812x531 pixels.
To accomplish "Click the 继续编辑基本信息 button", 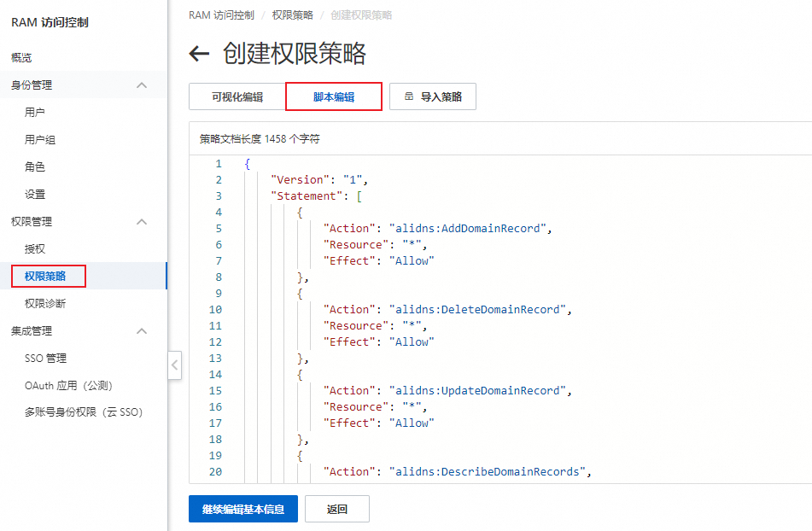I will [243, 510].
